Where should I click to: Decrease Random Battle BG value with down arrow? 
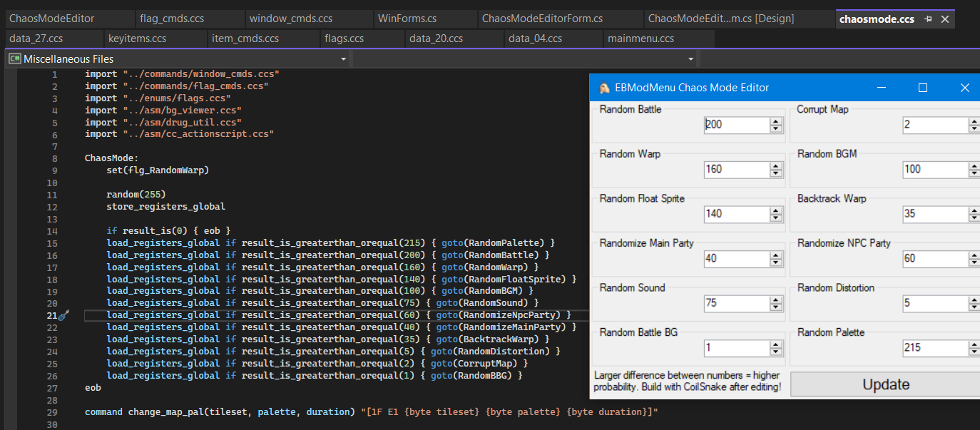(x=776, y=352)
